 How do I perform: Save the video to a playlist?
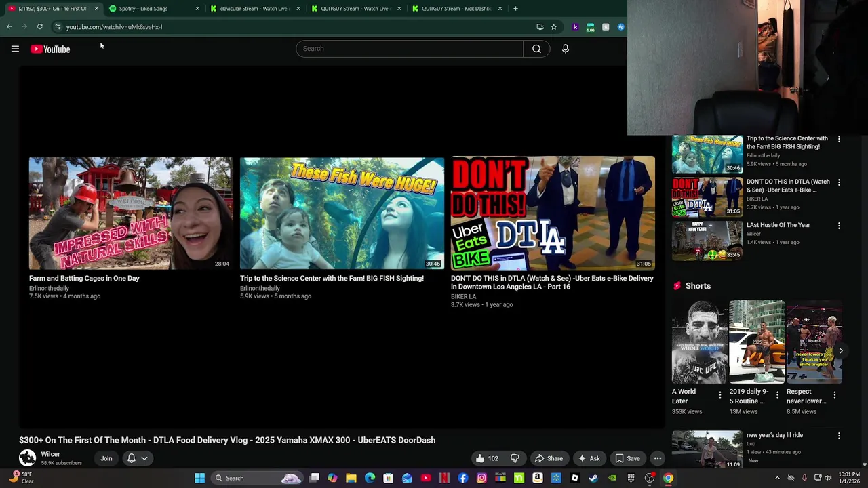click(x=627, y=458)
